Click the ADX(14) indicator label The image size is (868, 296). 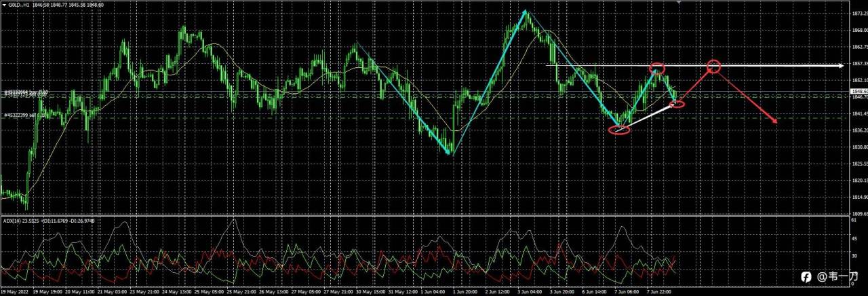12,221
